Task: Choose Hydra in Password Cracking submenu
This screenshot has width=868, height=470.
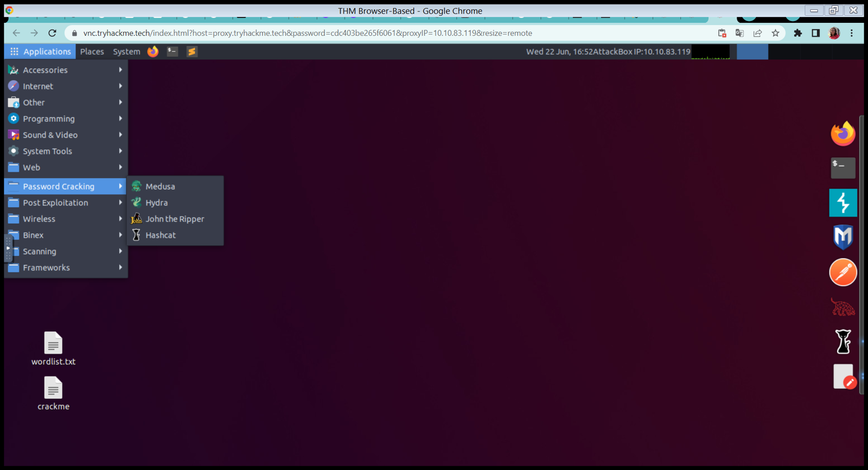Action: pos(156,202)
